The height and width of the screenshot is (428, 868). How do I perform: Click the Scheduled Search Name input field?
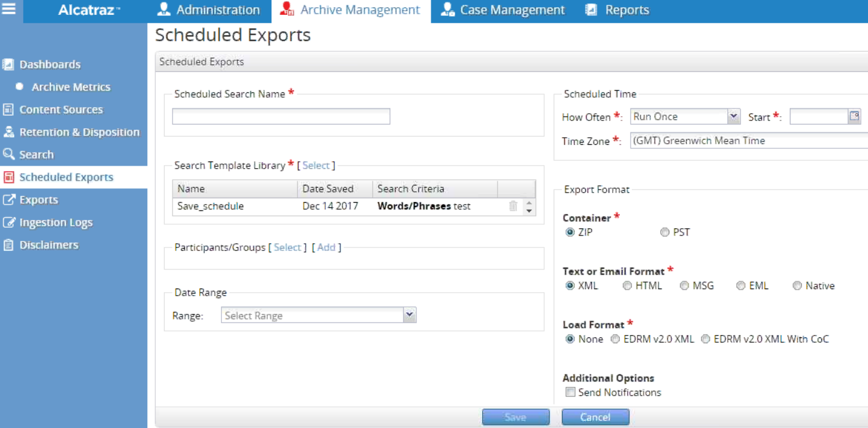tap(281, 116)
